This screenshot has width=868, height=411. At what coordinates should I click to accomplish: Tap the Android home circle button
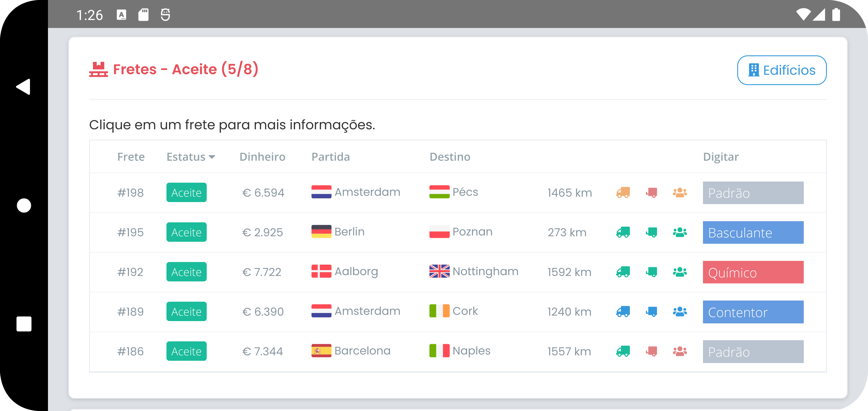pos(24,205)
